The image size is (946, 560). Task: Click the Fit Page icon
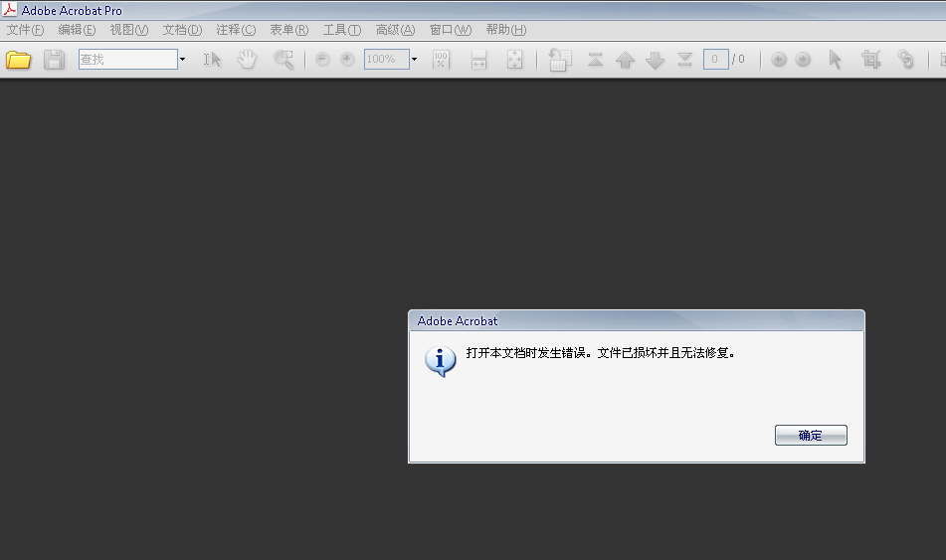pos(514,59)
